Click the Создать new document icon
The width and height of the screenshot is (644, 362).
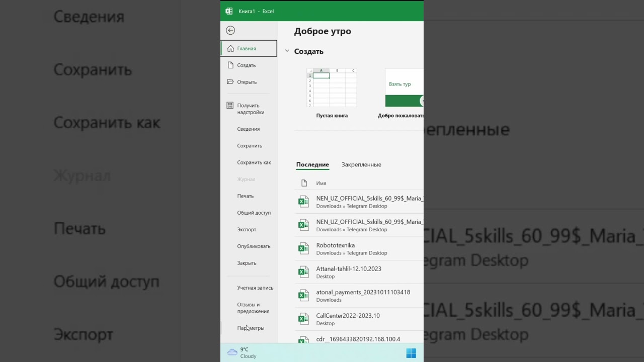230,65
